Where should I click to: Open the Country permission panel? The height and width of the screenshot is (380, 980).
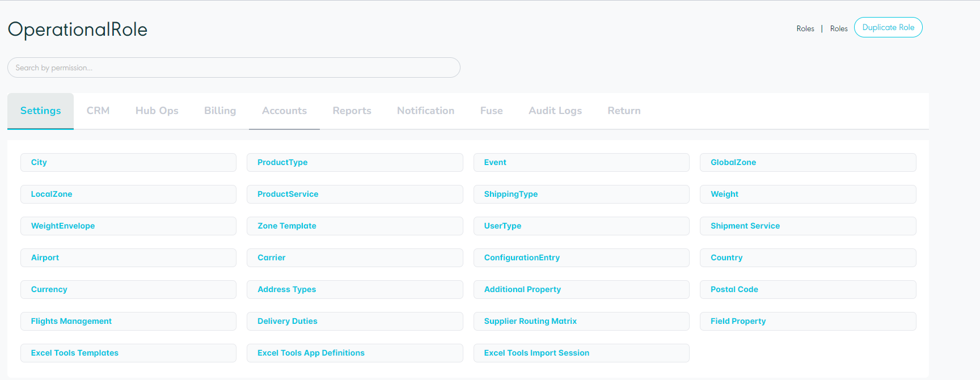(x=808, y=257)
